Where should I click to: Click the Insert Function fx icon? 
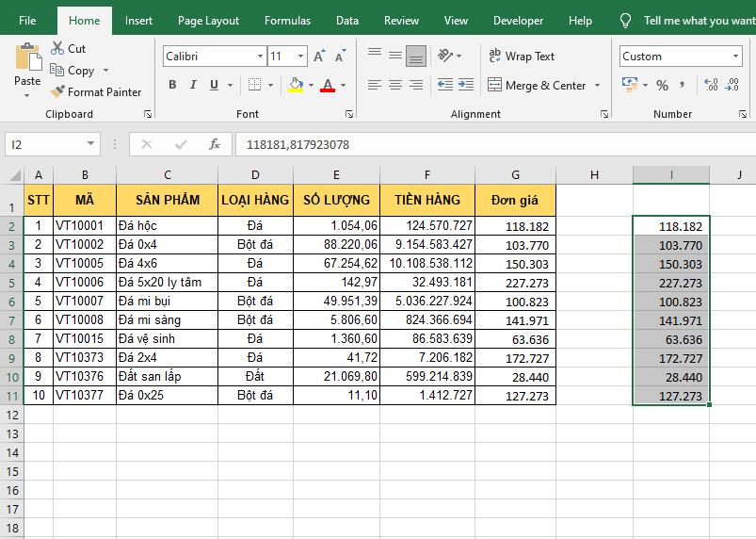pos(215,144)
